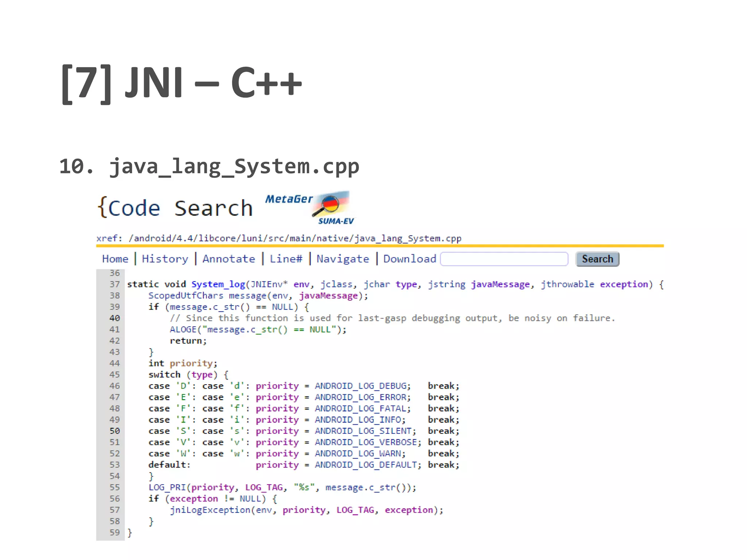The image size is (747, 560).
Task: Click ANDROID_LOG_ERROR symbol
Action: pos(361,397)
